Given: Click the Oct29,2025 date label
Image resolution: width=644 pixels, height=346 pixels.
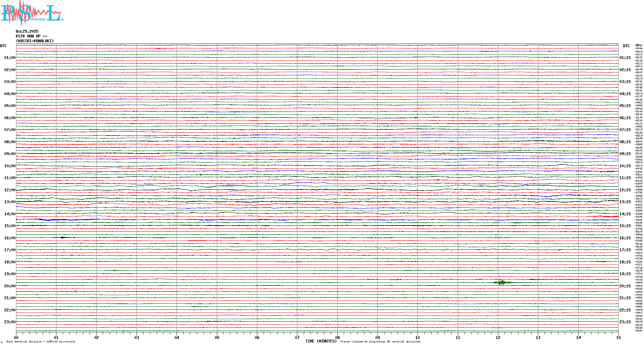Looking at the screenshot, I should [27, 31].
